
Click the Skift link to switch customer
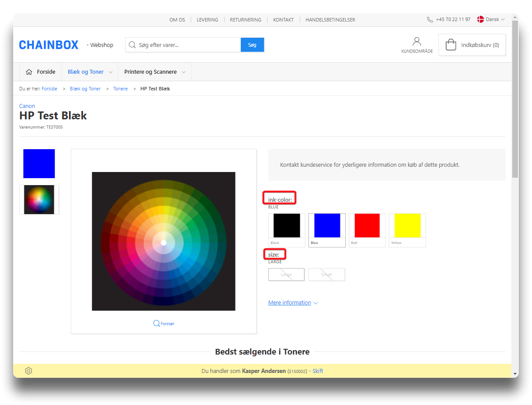[318, 371]
